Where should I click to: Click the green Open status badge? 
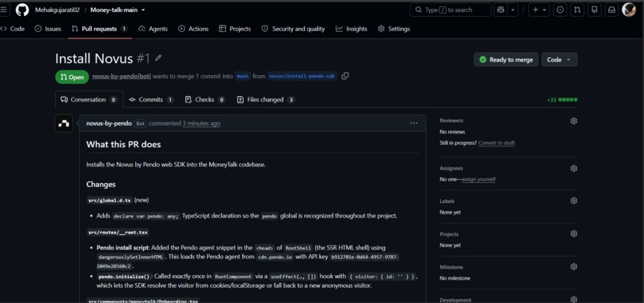(72, 77)
